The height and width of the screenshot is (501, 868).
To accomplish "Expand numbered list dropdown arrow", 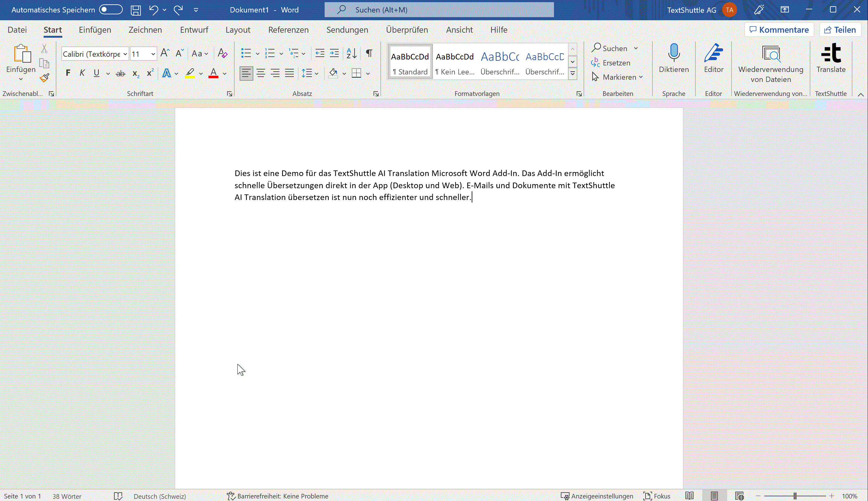I will [281, 54].
